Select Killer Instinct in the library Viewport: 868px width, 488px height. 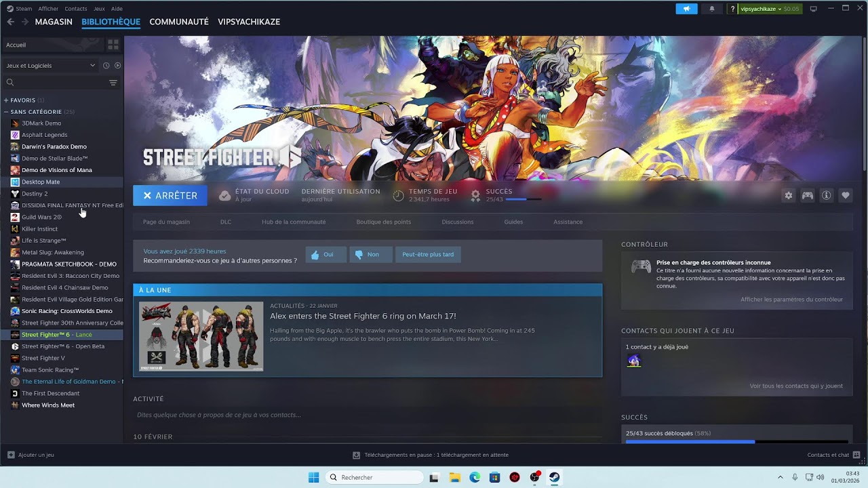[39, 229]
